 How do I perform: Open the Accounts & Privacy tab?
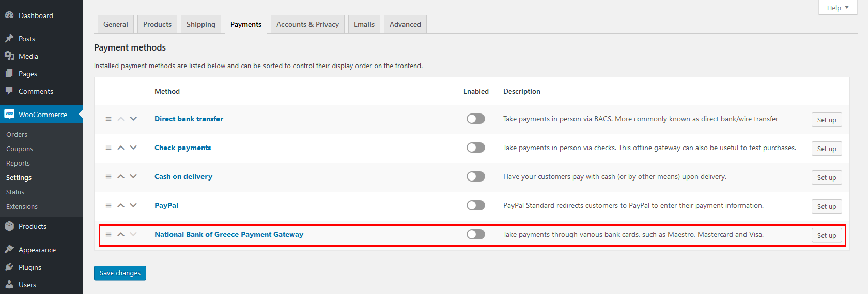[x=307, y=24]
